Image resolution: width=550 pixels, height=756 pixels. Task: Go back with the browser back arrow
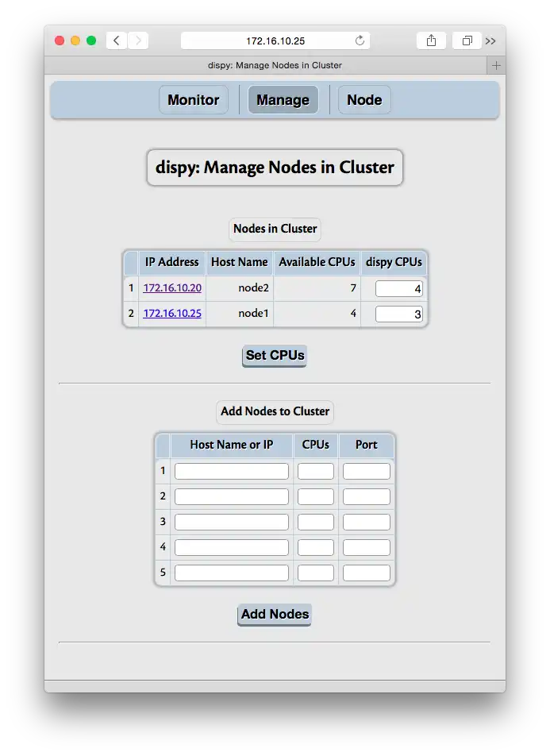tap(116, 40)
